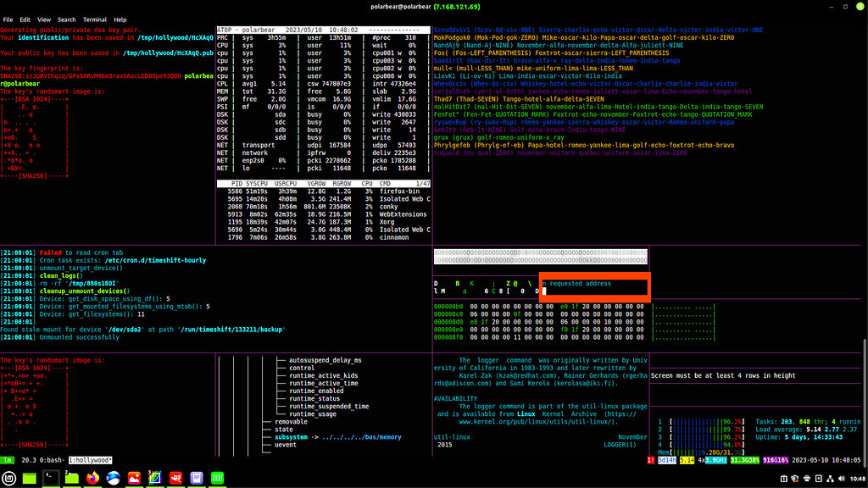Click the clipboard tray icon
Viewport: 868px width, 488px height.
tap(784, 479)
